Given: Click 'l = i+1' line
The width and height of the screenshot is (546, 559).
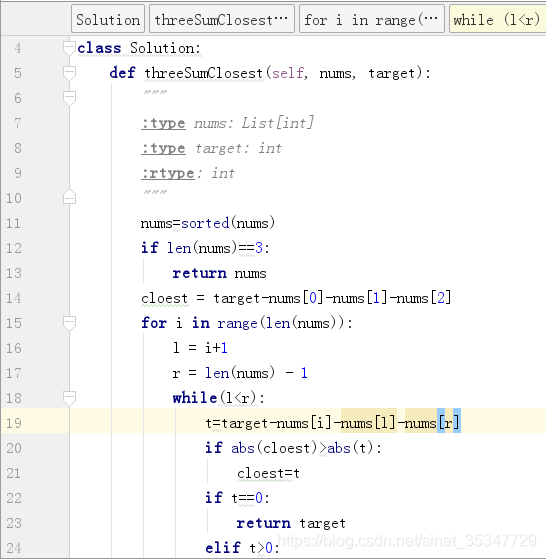Looking at the screenshot, I should pos(200,348).
